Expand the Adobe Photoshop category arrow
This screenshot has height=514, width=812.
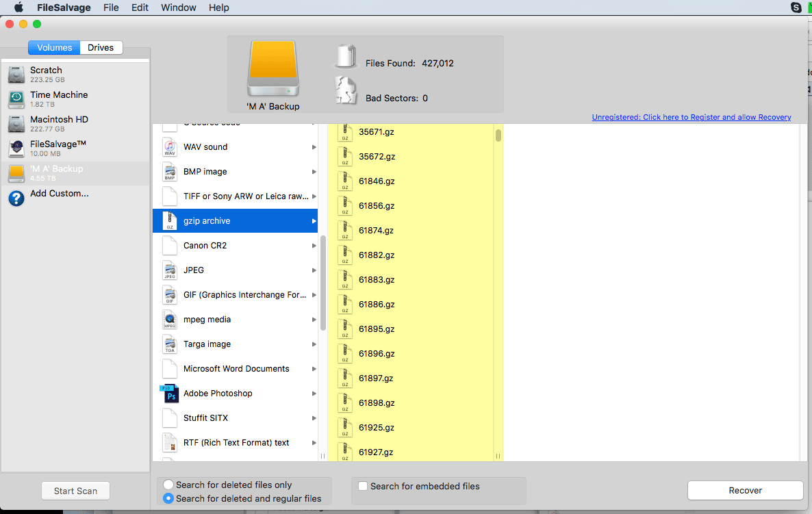pos(314,394)
